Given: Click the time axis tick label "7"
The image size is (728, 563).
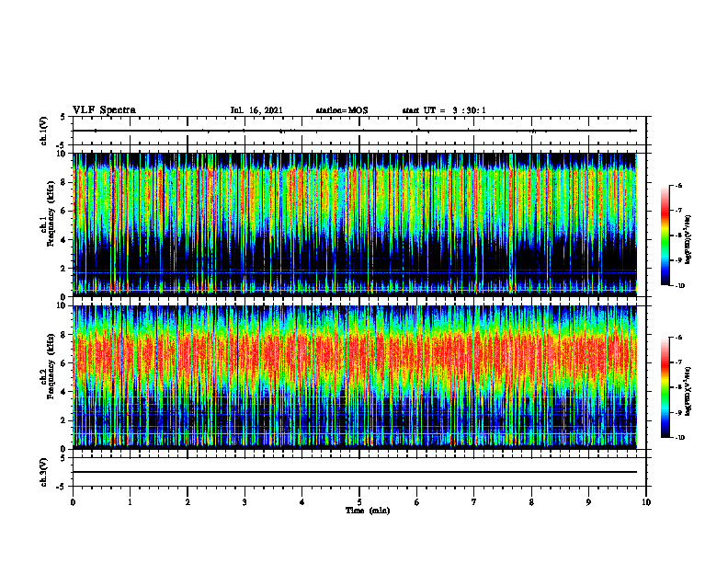Looking at the screenshot, I should [x=474, y=502].
